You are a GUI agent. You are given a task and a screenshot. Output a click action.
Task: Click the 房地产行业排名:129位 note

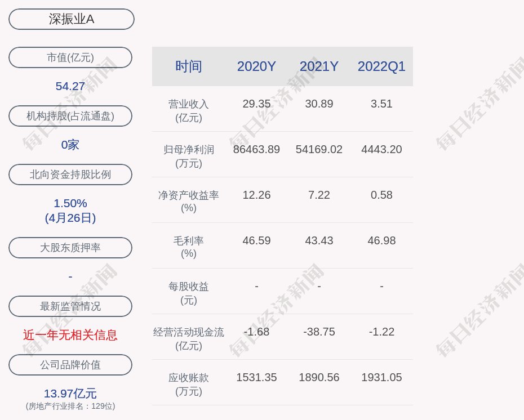(x=70, y=406)
